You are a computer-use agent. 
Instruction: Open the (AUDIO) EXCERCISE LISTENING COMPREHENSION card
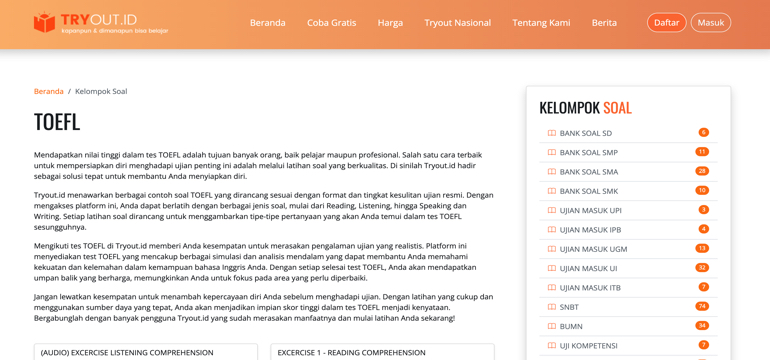(146, 352)
